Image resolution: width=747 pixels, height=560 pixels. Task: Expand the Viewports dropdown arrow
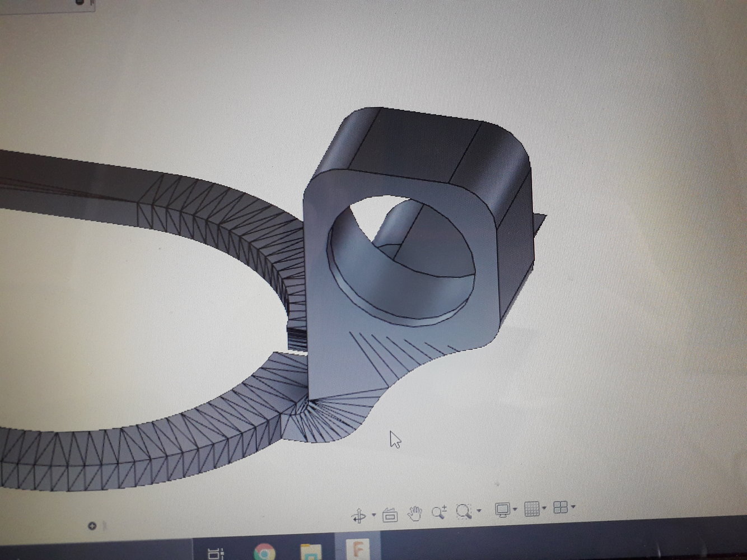point(573,507)
